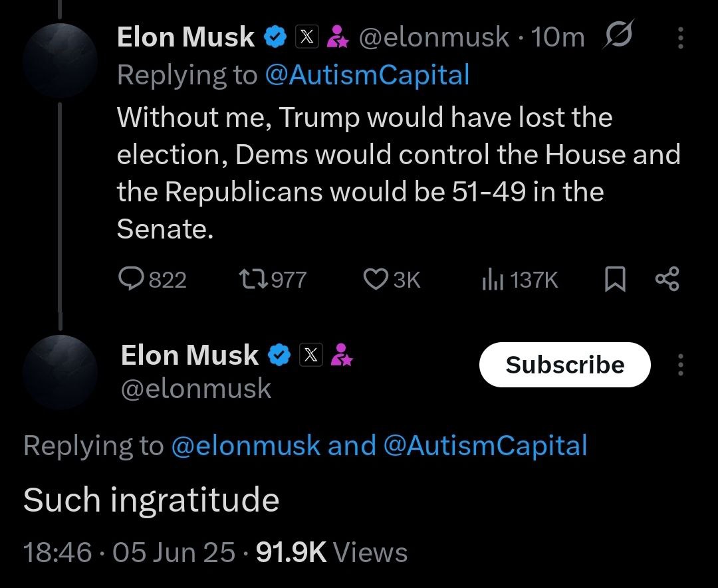Open more options beside Subscribe button
This screenshot has width=718, height=588.
[x=680, y=365]
